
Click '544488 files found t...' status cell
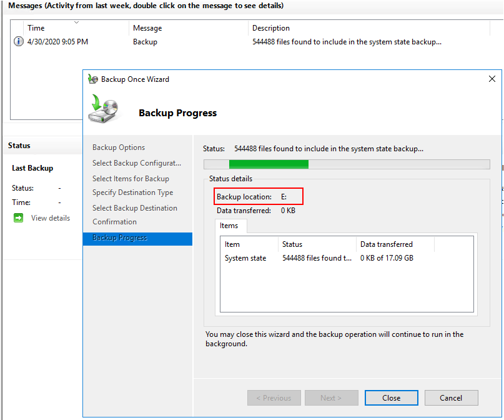point(317,258)
